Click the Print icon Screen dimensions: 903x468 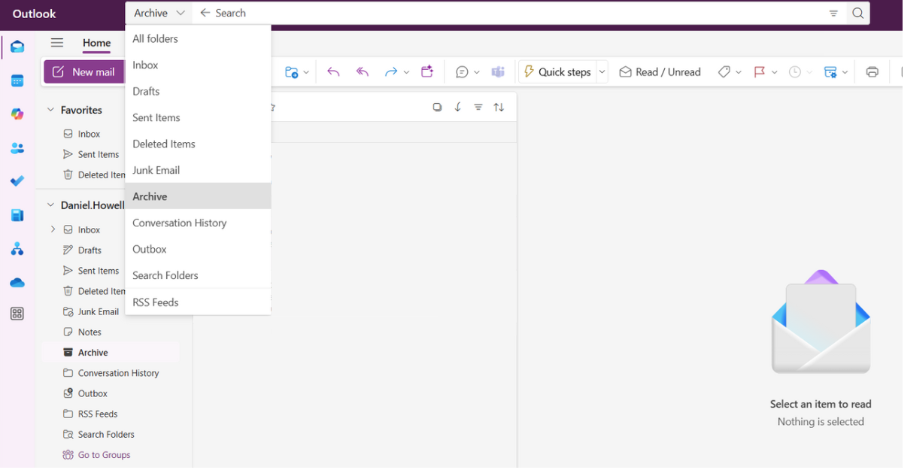click(x=872, y=72)
